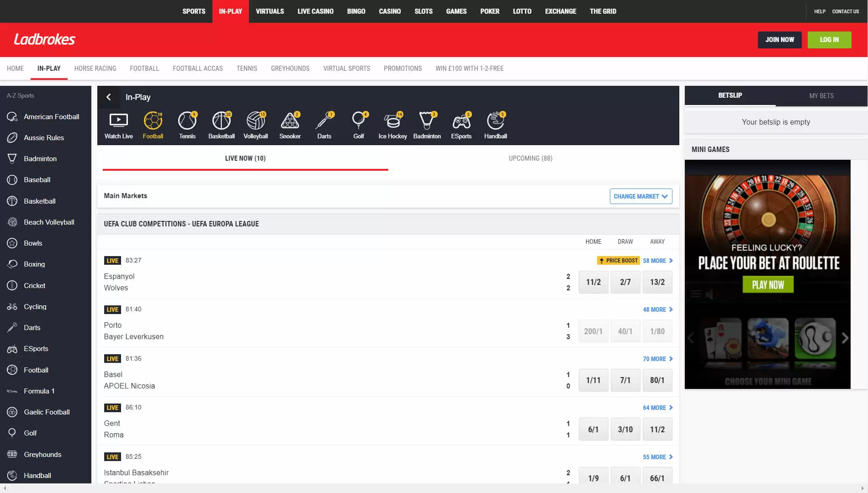The image size is (868, 493).
Task: Open Live Casino in top menu
Action: [315, 11]
